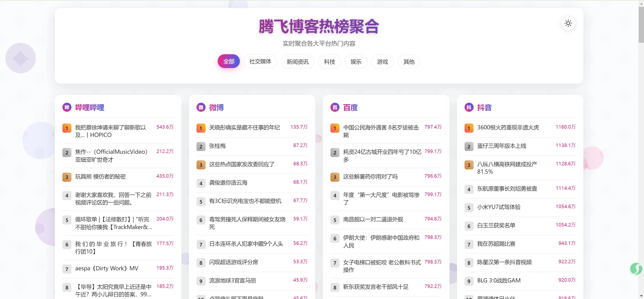
Task: Open 这些解暑药你用对了吗 item
Action: pos(386,177)
